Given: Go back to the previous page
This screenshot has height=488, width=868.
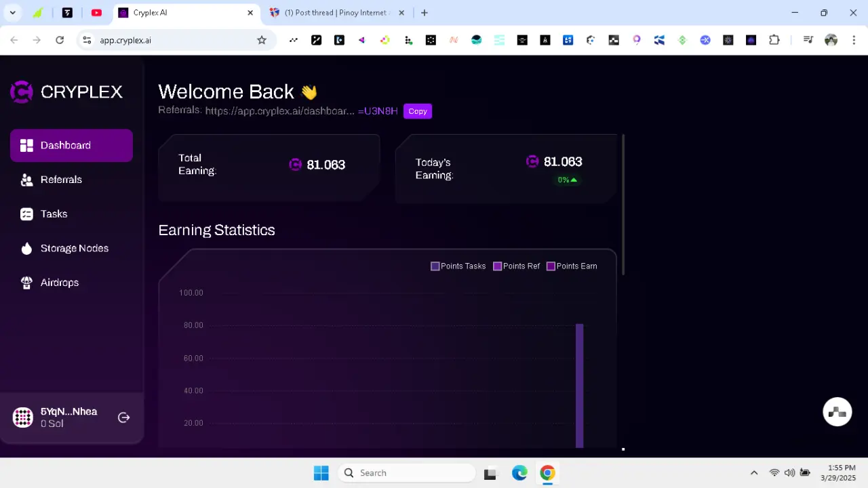Looking at the screenshot, I should click(14, 40).
